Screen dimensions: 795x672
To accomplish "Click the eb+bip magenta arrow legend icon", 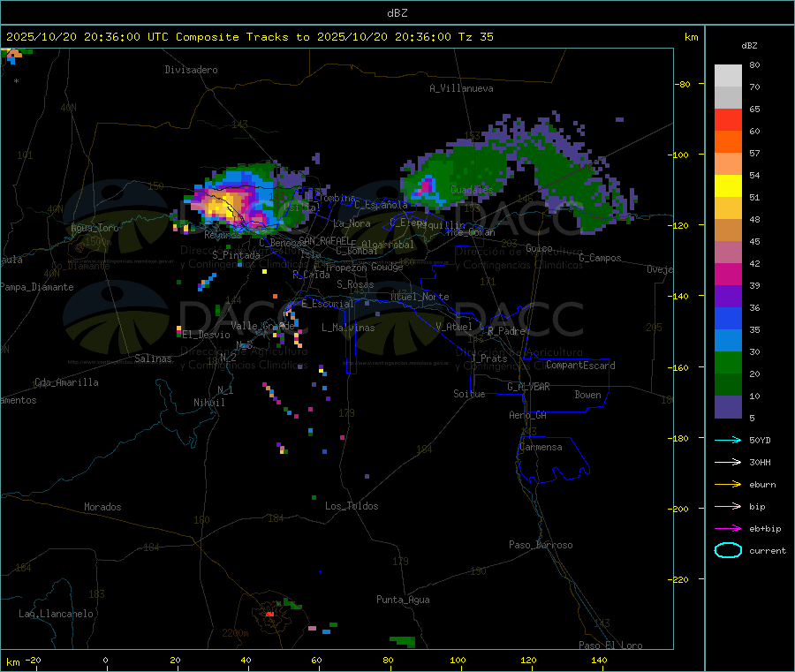I will pos(728,529).
